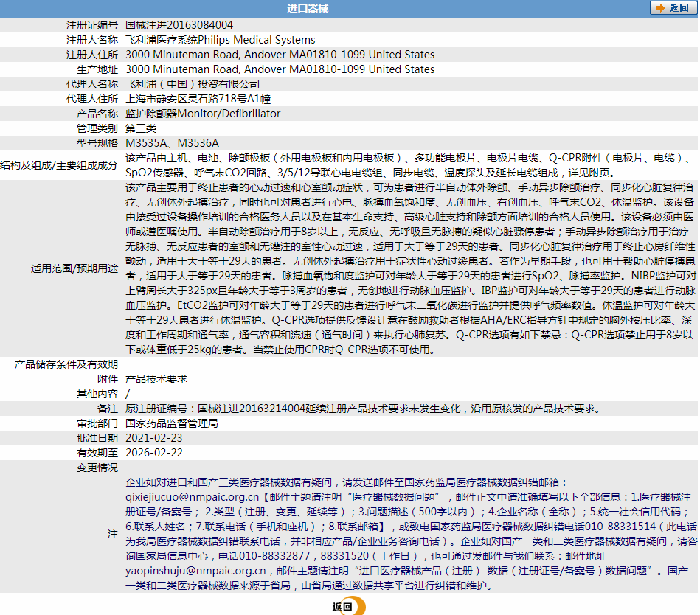Click agent name 飞利浦（中国）投资有限公司

click(x=193, y=84)
